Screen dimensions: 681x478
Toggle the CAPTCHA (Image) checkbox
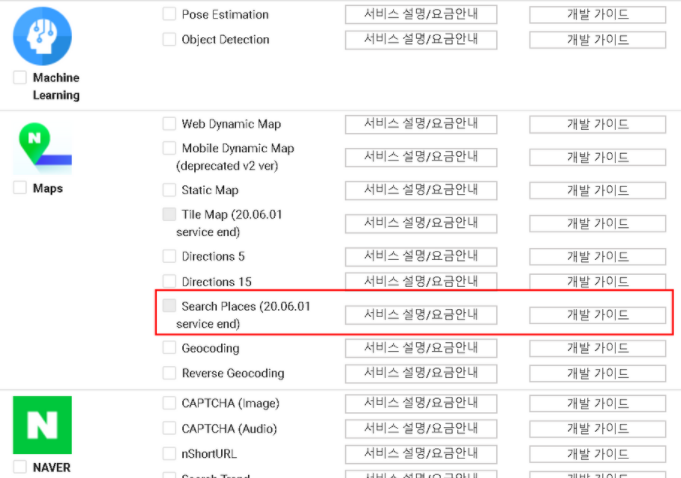169,403
